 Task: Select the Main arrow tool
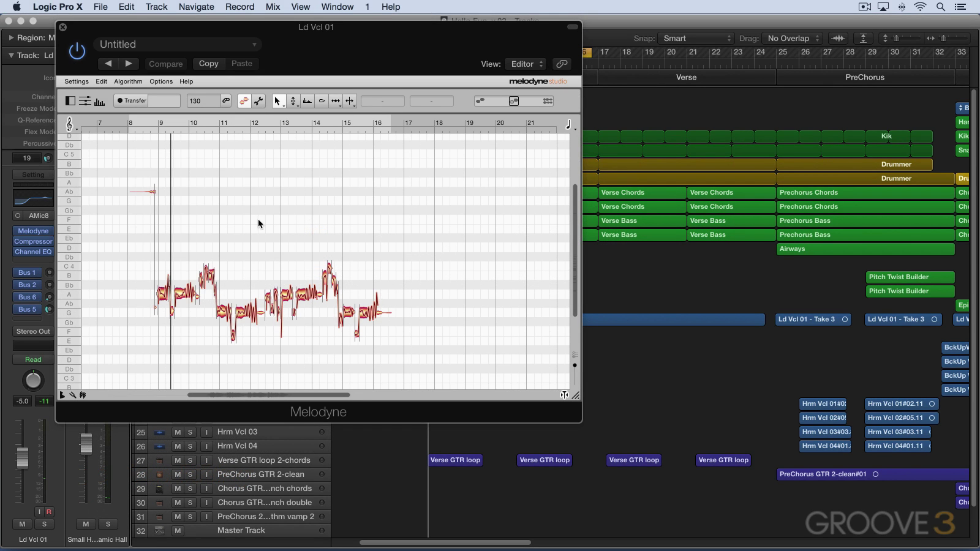point(277,101)
